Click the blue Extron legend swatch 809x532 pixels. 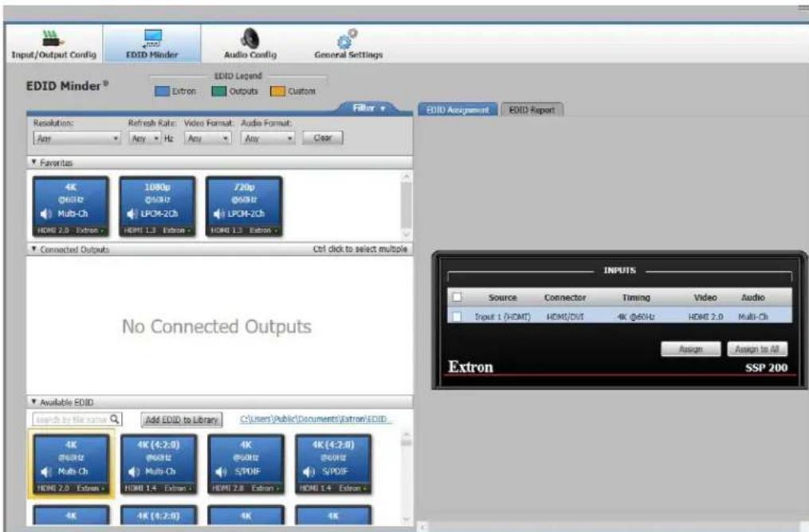(162, 92)
